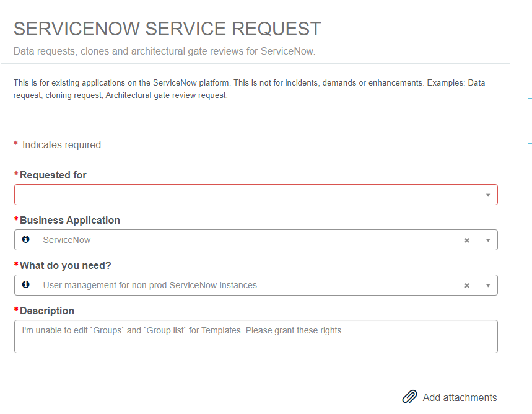Click the ServiceNow Service Request page heading
Image resolution: width=532 pixels, height=414 pixels.
(x=167, y=29)
